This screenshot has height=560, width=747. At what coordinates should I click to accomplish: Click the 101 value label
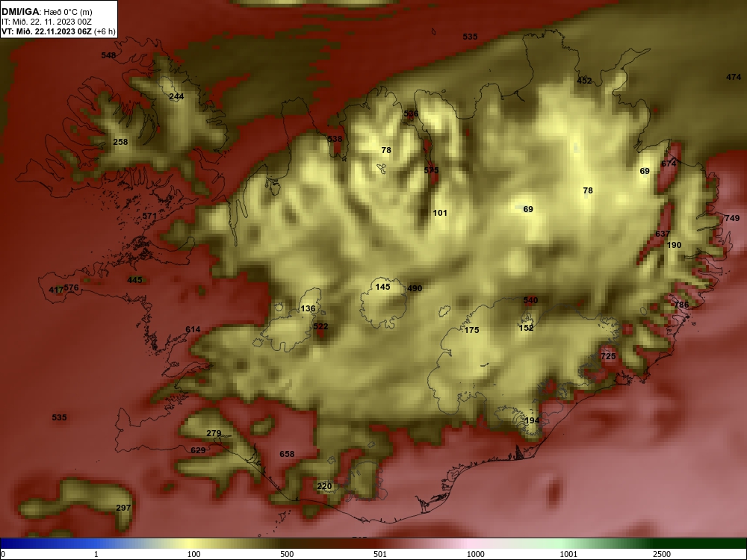440,213
